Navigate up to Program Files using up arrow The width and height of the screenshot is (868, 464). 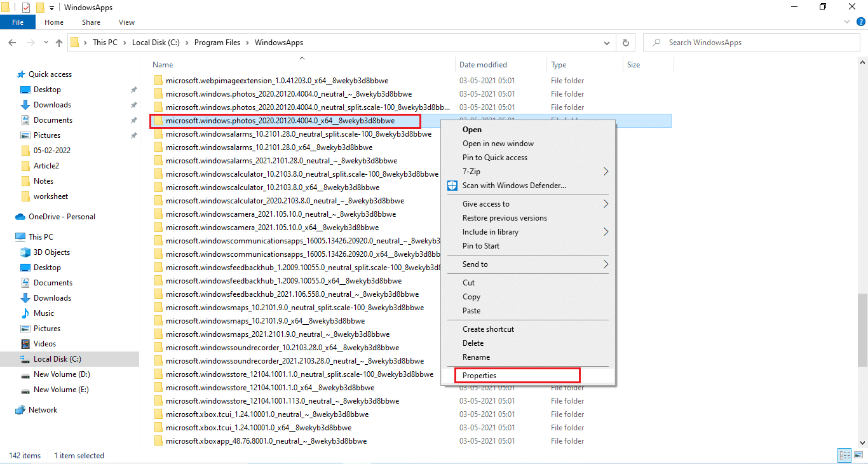[58, 43]
